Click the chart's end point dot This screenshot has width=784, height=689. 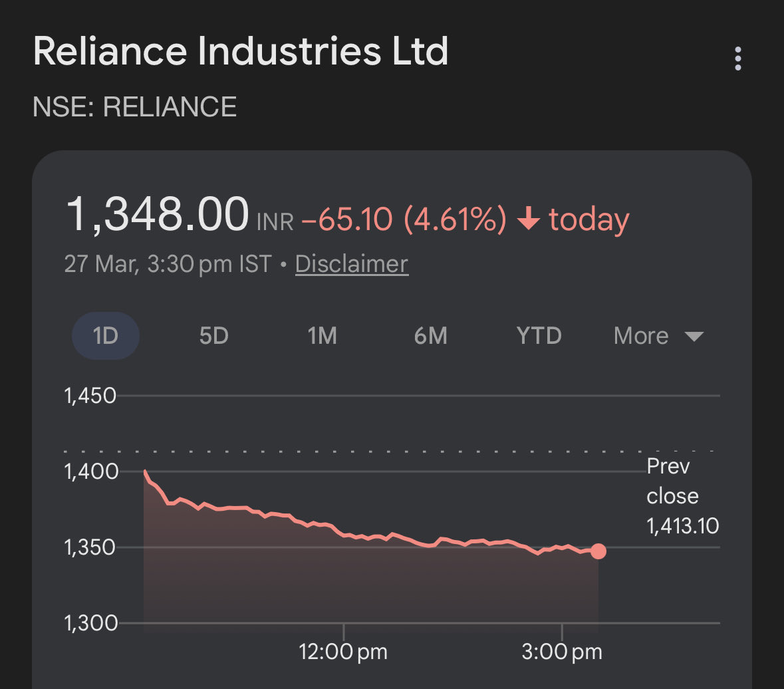(x=598, y=551)
